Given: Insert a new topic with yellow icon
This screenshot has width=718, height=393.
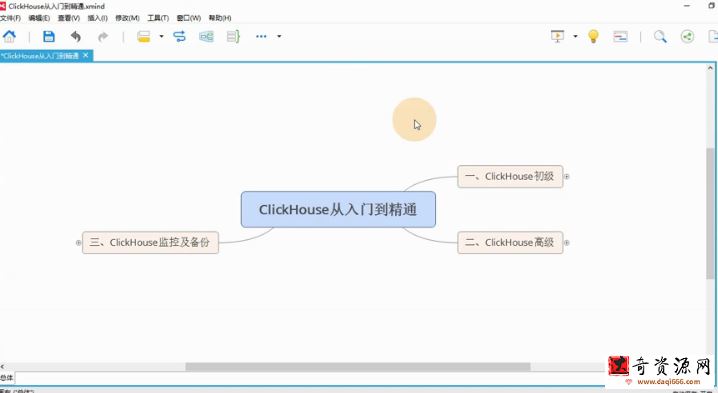Looking at the screenshot, I should click(144, 37).
